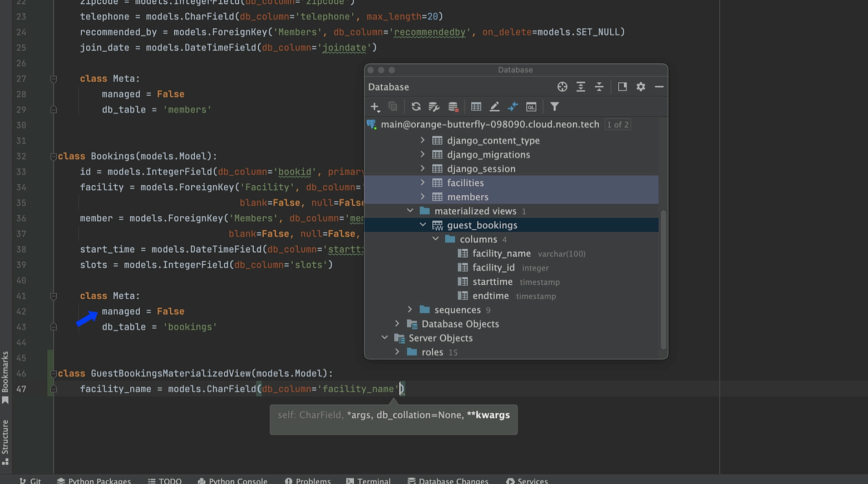The height and width of the screenshot is (484, 868).
Task: Click the guest_bookings materialized view icon
Action: (x=437, y=225)
